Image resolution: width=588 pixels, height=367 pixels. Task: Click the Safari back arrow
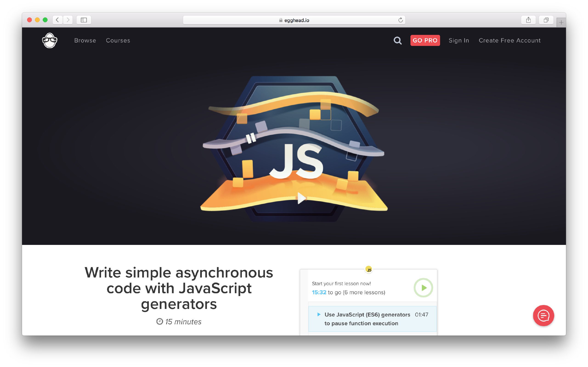pos(58,20)
